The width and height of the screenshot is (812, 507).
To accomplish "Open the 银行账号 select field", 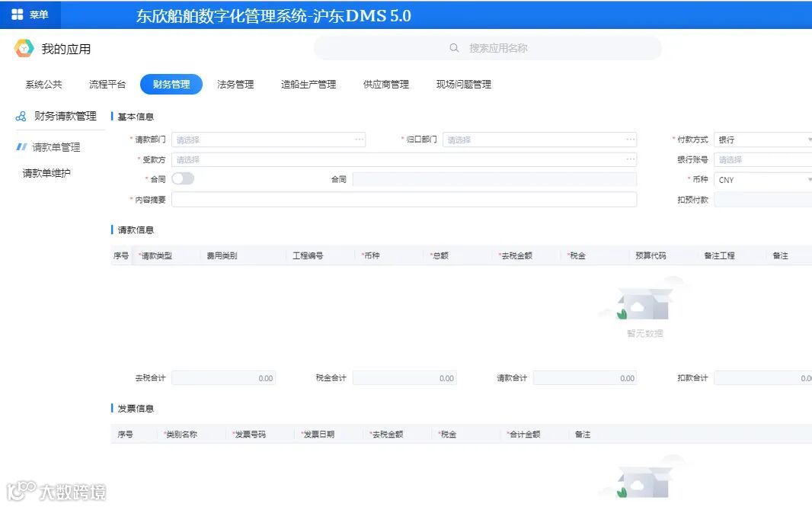I will pyautogui.click(x=762, y=159).
